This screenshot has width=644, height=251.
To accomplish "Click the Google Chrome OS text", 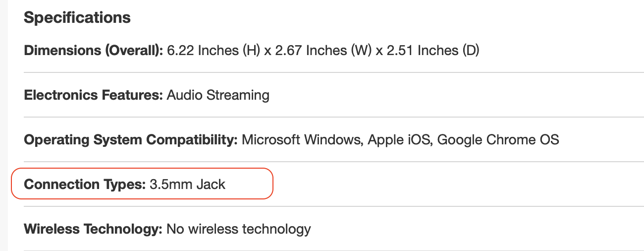I will [498, 140].
